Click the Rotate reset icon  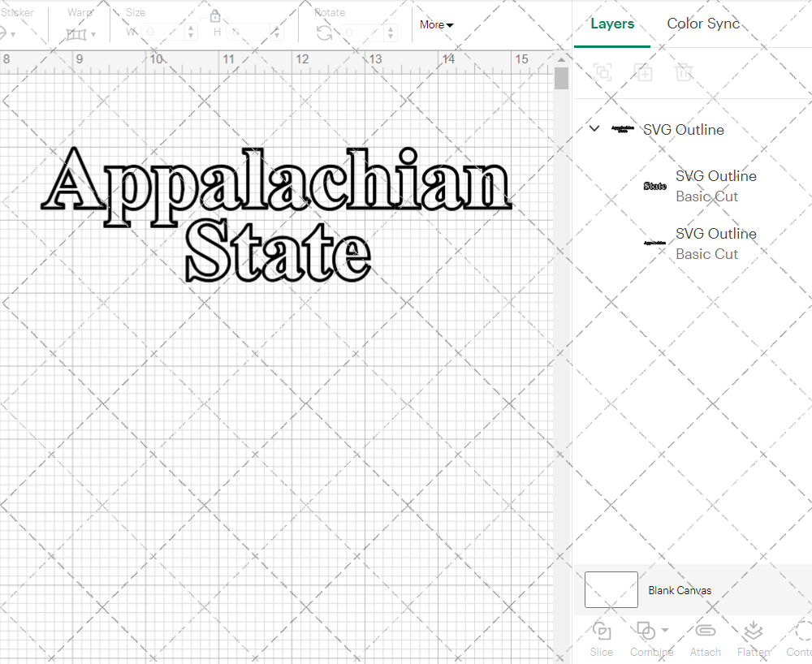coord(324,34)
